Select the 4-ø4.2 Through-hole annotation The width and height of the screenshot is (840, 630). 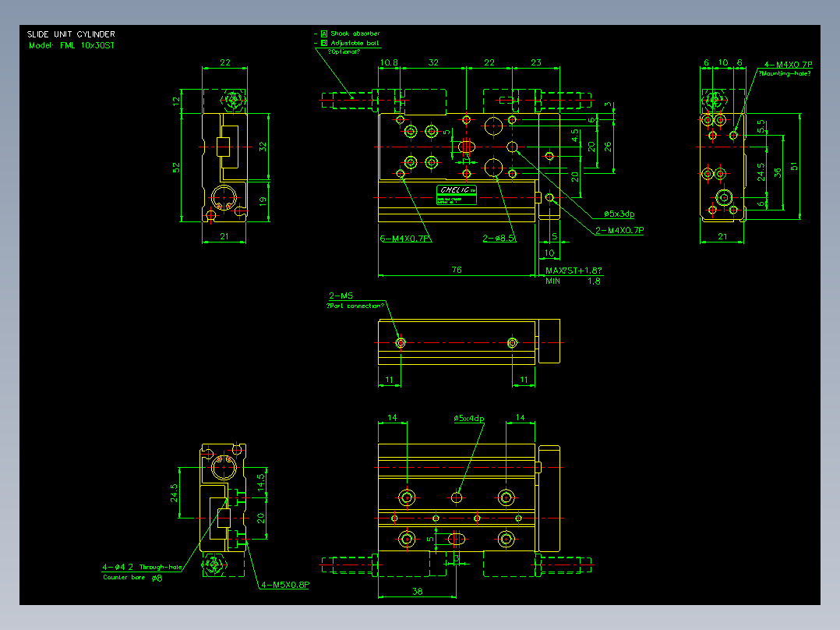click(x=142, y=567)
